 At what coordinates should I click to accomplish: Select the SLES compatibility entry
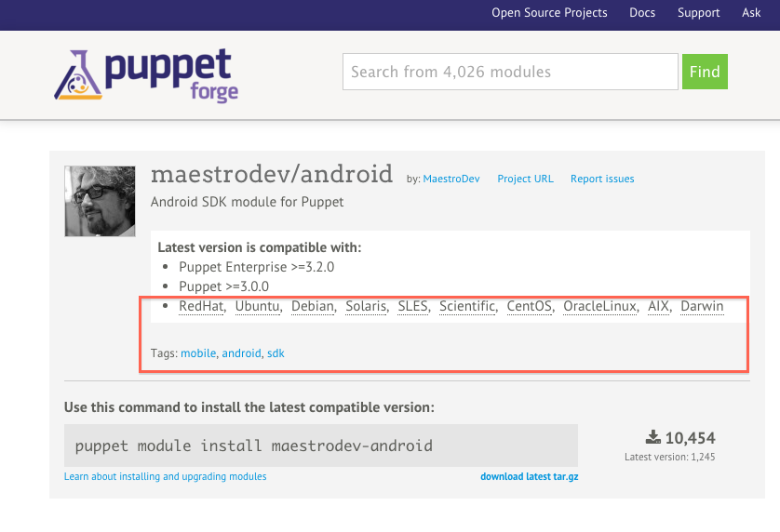[413, 306]
